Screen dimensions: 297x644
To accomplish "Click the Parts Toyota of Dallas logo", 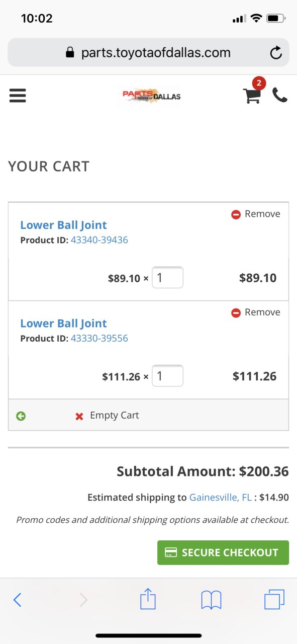I will (149, 96).
